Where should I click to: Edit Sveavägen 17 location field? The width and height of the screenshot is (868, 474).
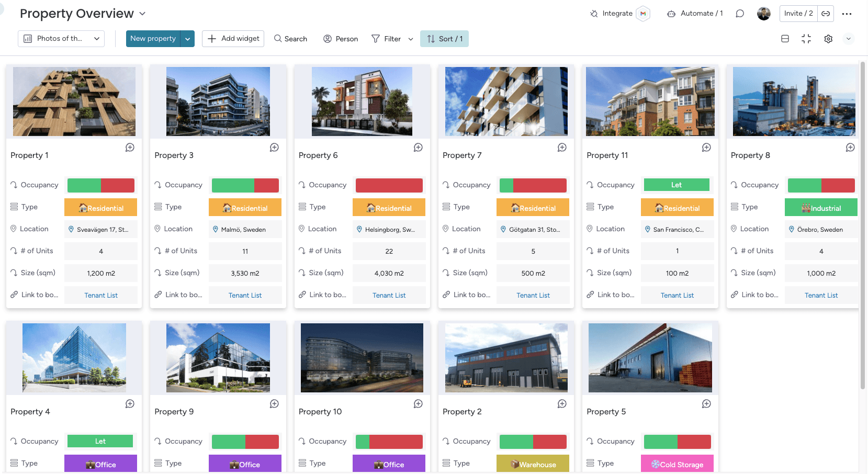(101, 230)
